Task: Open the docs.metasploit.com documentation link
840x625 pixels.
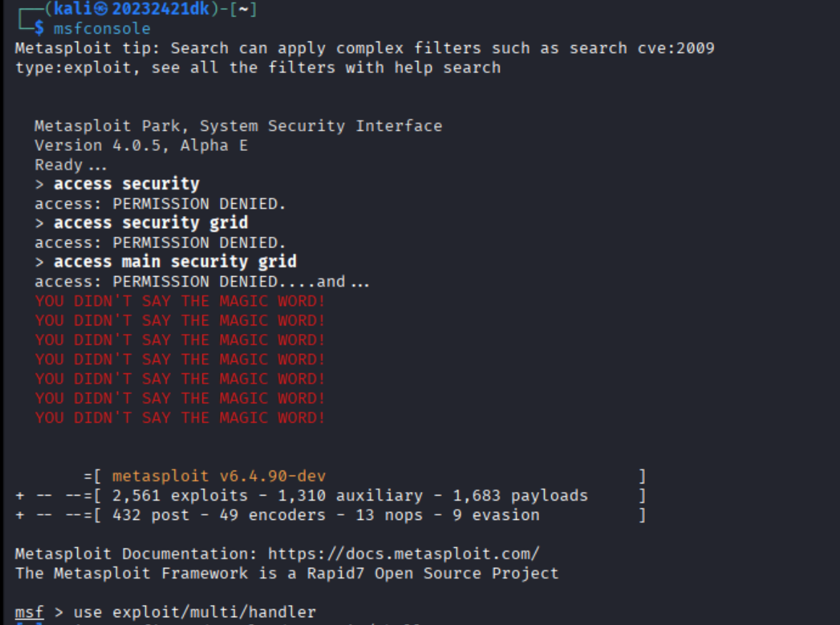Action: [403, 553]
